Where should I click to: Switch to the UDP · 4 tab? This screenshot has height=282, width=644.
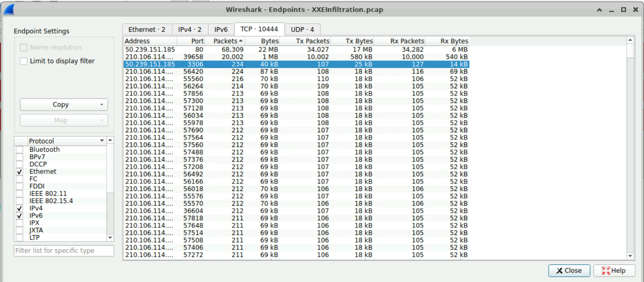303,30
